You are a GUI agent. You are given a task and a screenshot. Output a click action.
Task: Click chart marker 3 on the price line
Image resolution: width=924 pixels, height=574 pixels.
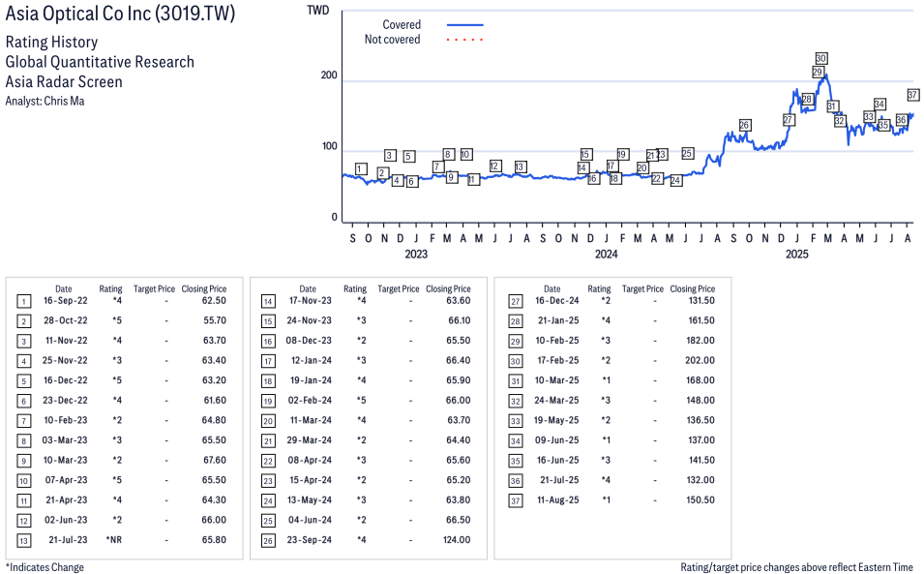[x=390, y=156]
